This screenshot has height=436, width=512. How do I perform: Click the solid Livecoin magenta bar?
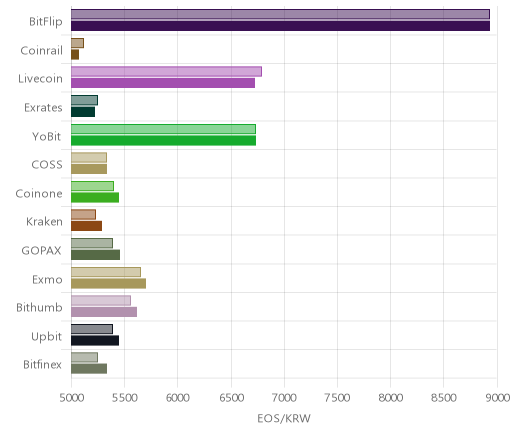[x=163, y=83]
